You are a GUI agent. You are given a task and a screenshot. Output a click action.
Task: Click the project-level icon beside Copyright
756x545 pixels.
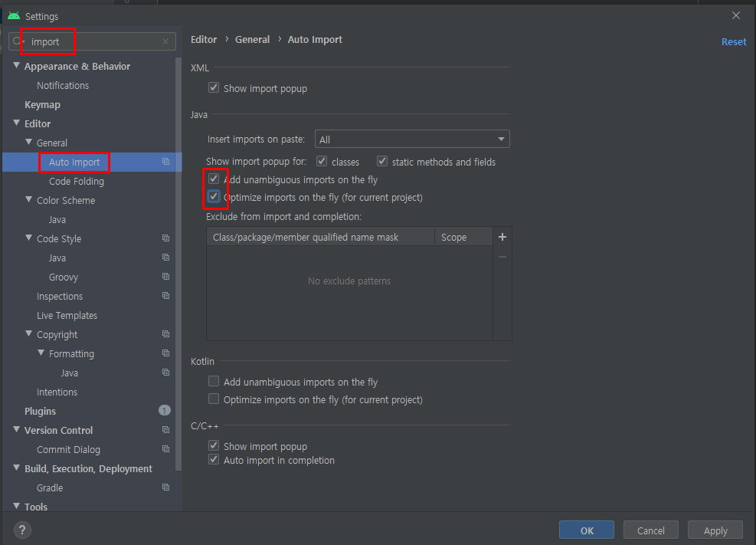click(166, 333)
